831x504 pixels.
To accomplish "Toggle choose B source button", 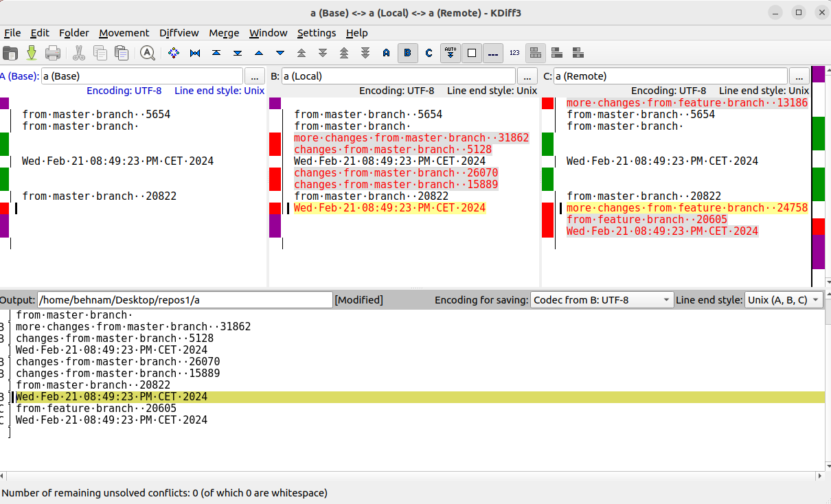I will [x=408, y=53].
